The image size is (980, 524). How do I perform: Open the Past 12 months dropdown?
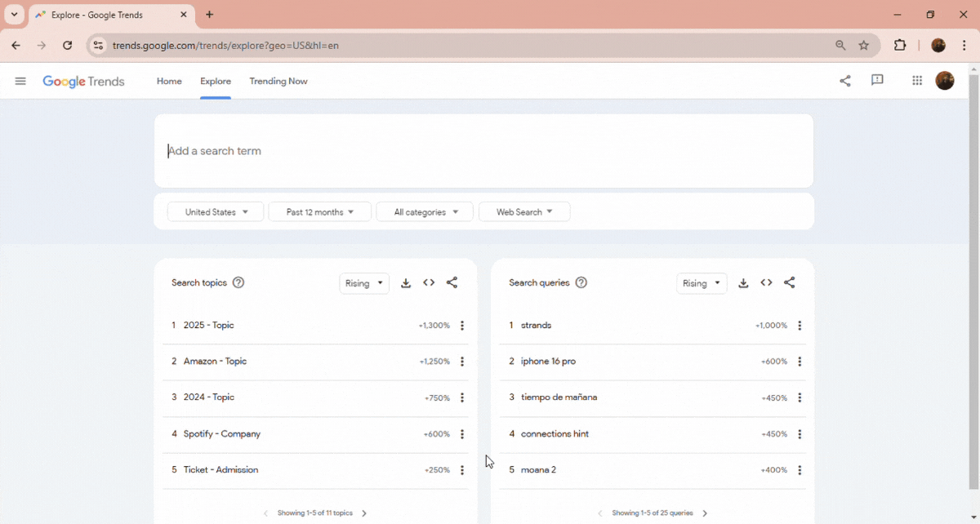point(319,212)
